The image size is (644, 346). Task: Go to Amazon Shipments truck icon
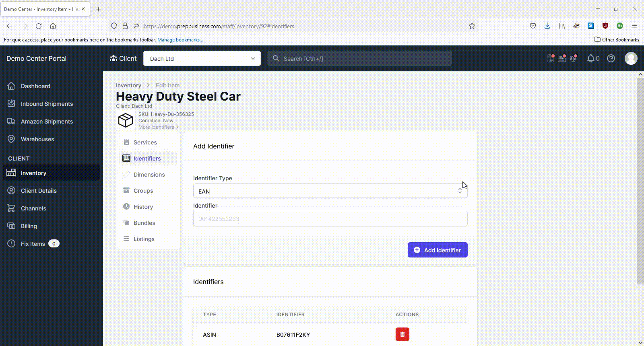tap(11, 121)
